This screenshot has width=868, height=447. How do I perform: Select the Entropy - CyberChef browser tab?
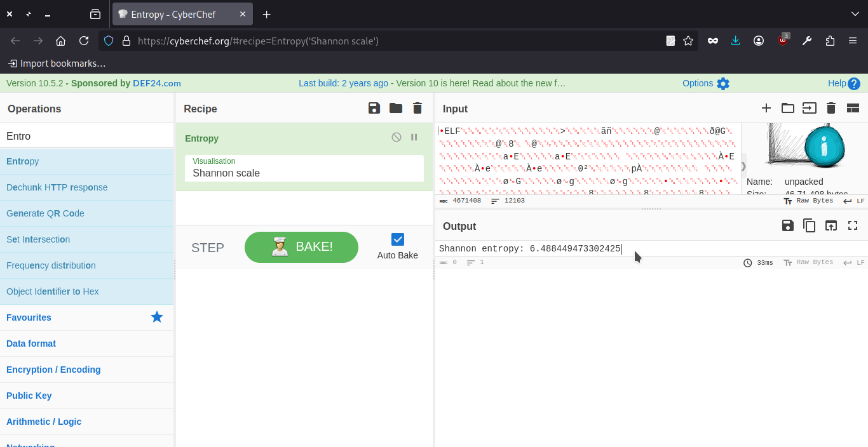click(174, 14)
